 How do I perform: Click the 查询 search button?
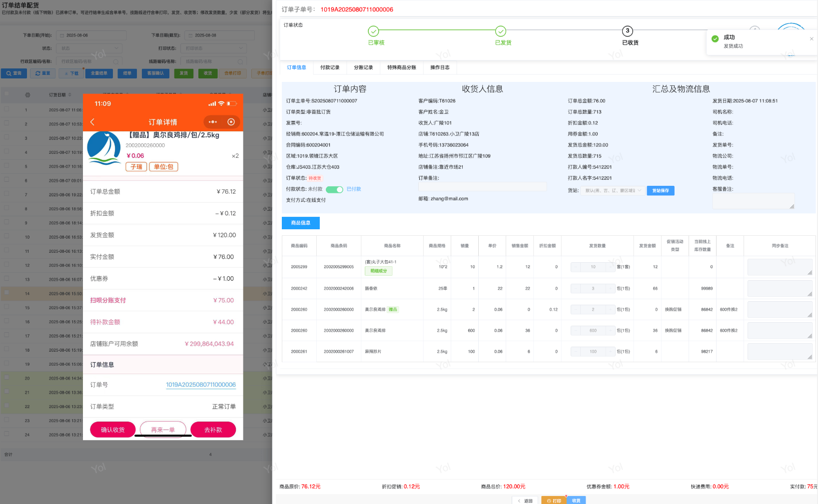click(14, 73)
